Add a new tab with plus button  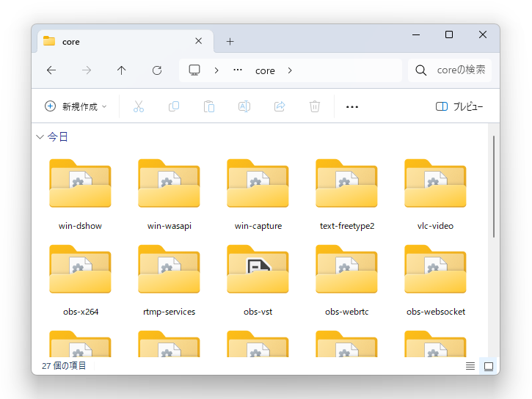tap(230, 41)
